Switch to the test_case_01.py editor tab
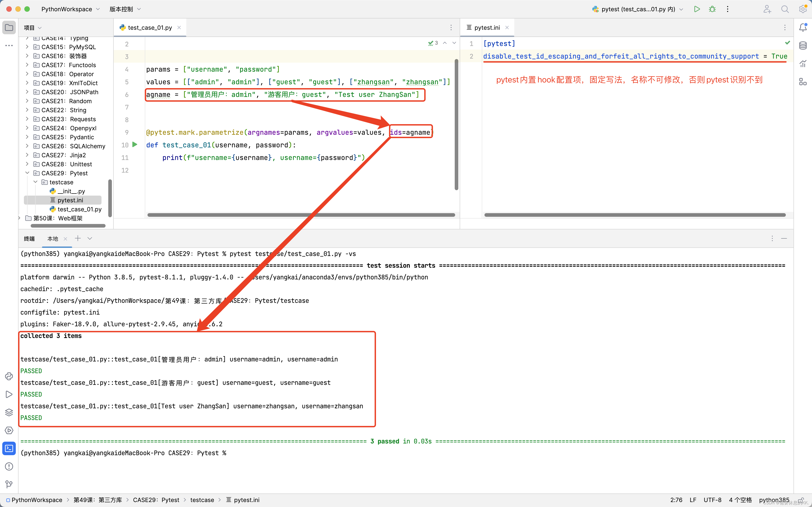Viewport: 812px width, 507px height. coord(150,27)
